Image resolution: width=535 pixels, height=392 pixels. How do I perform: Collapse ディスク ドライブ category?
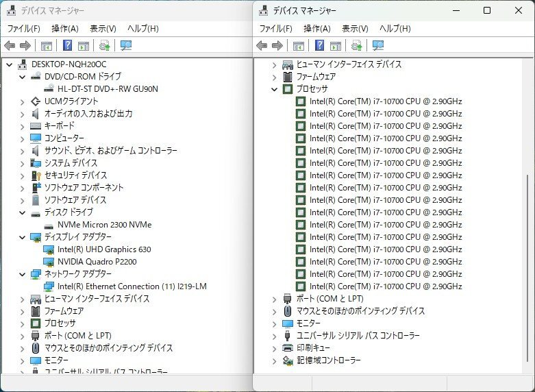[x=23, y=212]
